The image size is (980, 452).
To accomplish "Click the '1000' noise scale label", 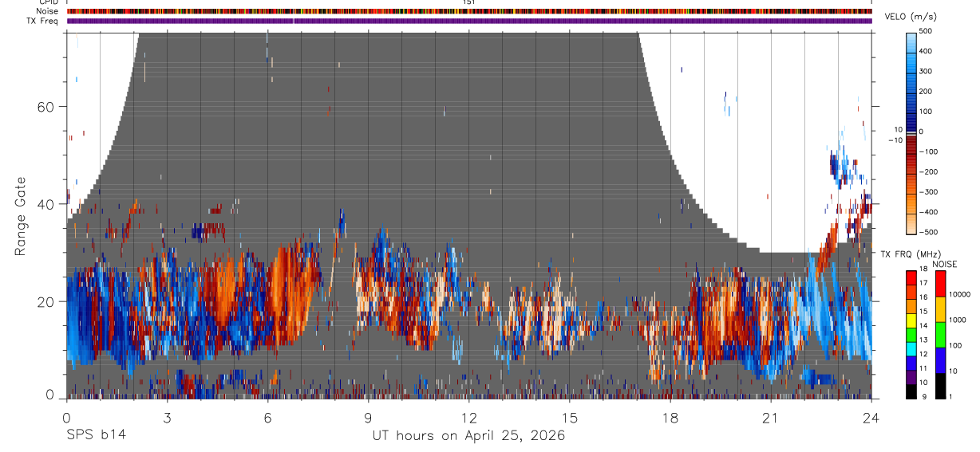I will (x=957, y=320).
